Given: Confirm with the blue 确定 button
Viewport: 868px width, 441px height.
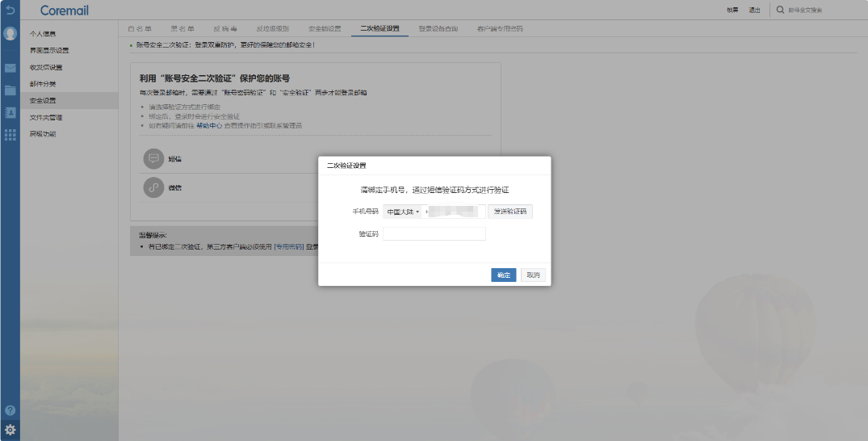Looking at the screenshot, I should (x=503, y=275).
